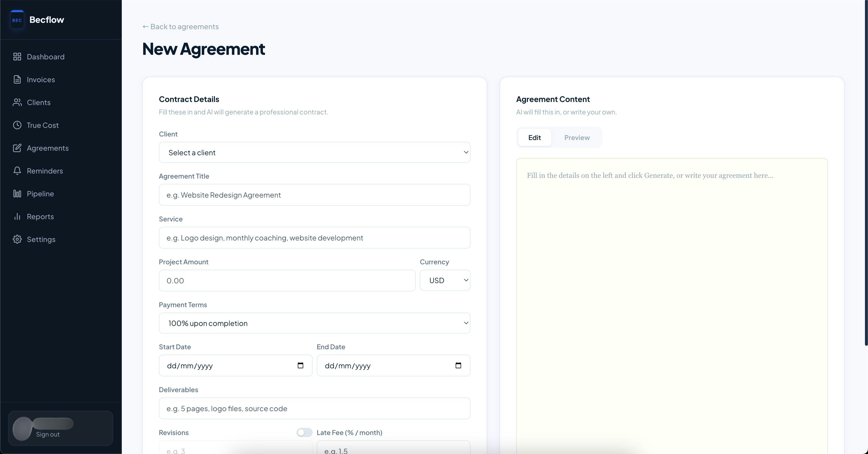Viewport: 868px width, 454px height.
Task: Click the Reports bar chart icon
Action: [17, 217]
